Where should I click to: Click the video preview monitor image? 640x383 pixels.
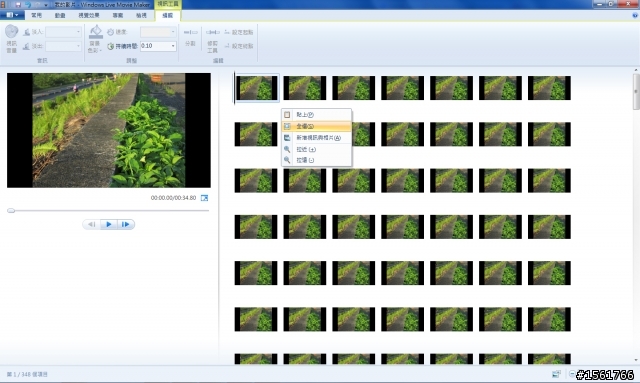pos(109,130)
